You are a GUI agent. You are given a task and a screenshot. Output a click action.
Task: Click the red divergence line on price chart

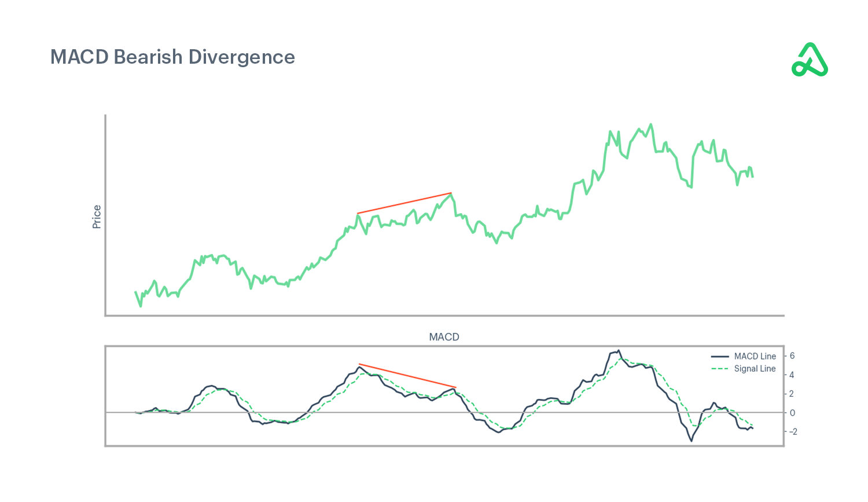pos(405,203)
